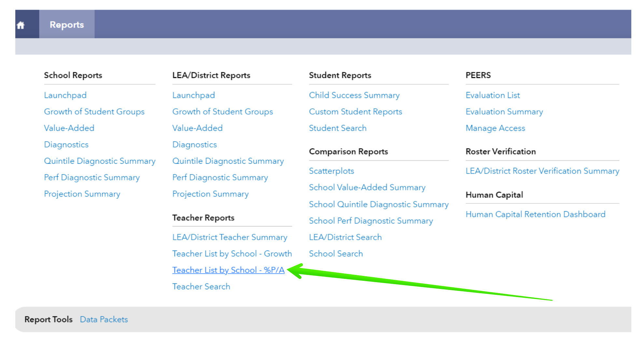Open Human Capital Retention Dashboard

[535, 214]
